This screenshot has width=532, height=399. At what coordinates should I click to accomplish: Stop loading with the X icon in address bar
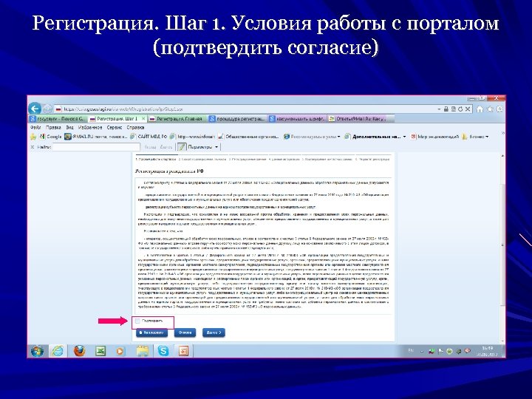click(468, 109)
